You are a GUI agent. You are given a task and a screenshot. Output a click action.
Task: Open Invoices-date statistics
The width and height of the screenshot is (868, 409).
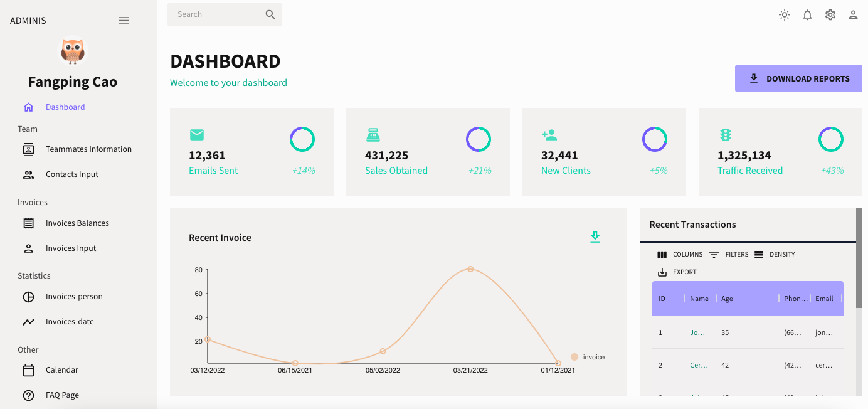(70, 322)
